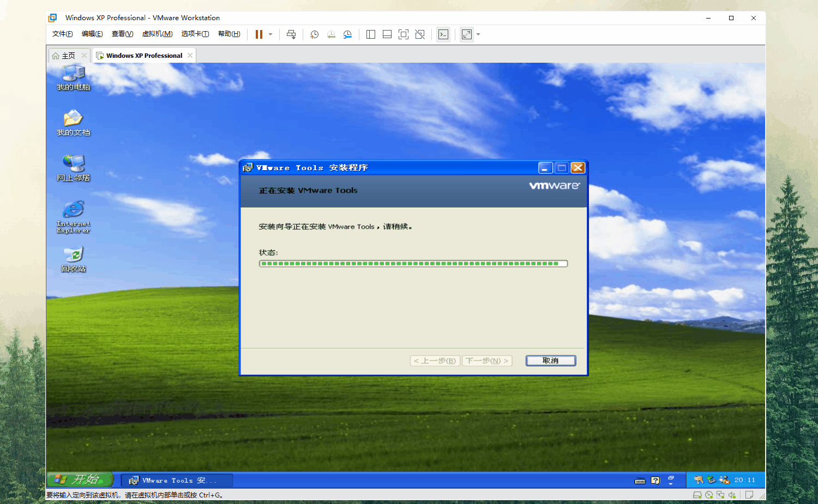Open the snapshot manager with wrench icon
This screenshot has width=818, height=504.
tap(347, 34)
